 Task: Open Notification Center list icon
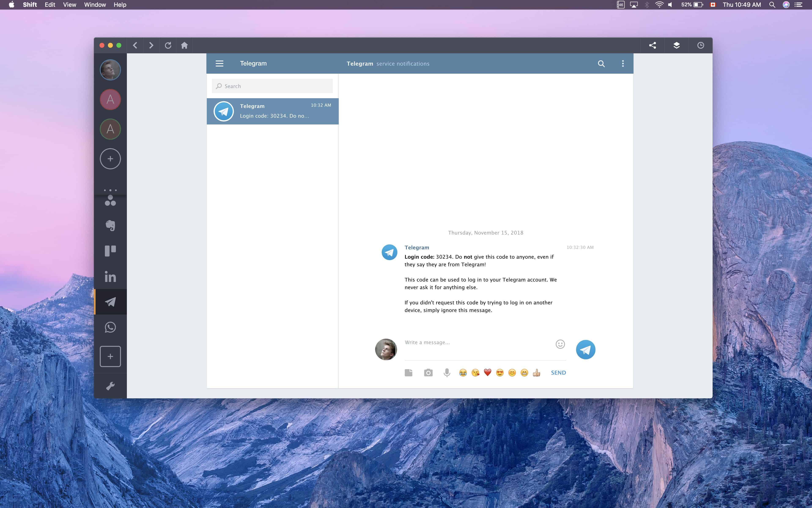coord(799,5)
